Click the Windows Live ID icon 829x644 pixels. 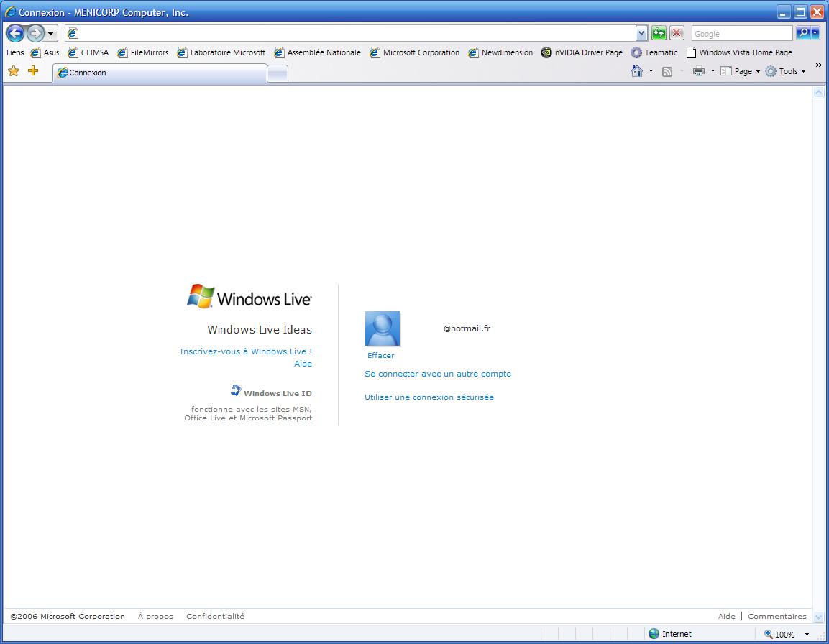[x=237, y=391]
